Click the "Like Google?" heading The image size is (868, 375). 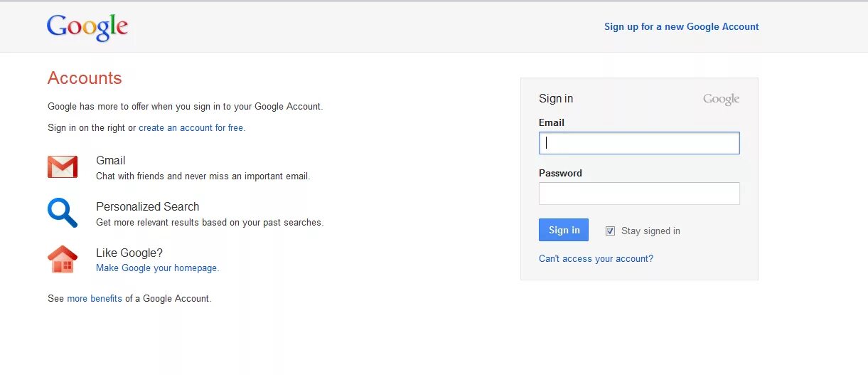pos(129,253)
